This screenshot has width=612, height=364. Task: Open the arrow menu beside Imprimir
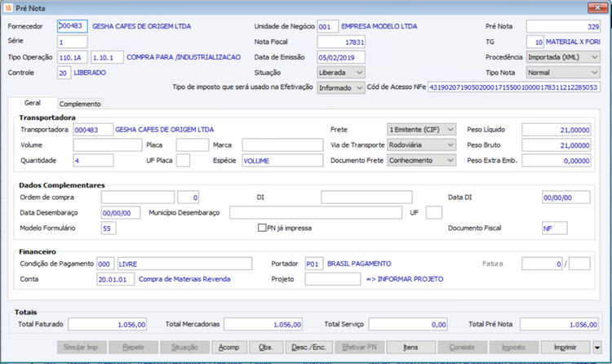click(597, 347)
